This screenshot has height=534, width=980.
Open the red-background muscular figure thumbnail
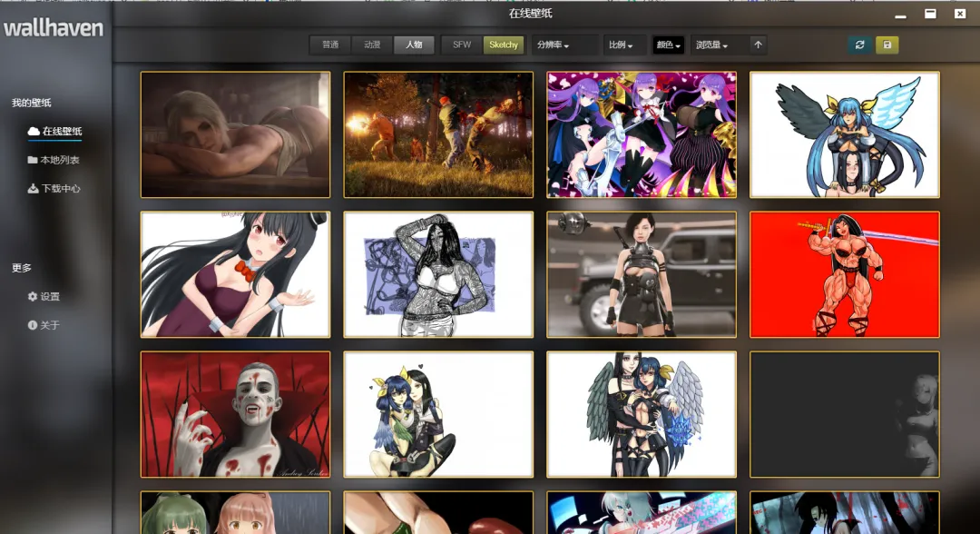click(845, 274)
